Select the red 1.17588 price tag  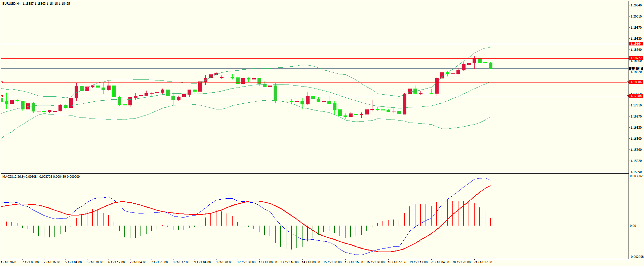[x=636, y=96]
